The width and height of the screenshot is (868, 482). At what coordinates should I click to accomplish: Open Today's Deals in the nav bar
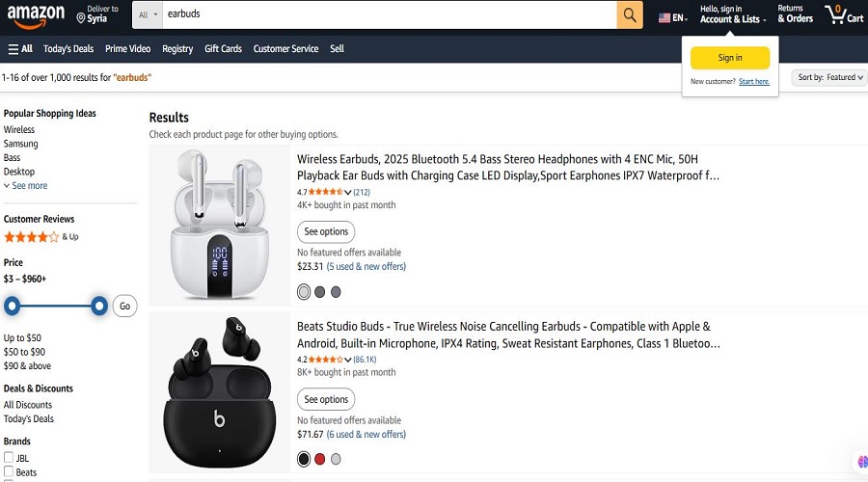point(68,49)
